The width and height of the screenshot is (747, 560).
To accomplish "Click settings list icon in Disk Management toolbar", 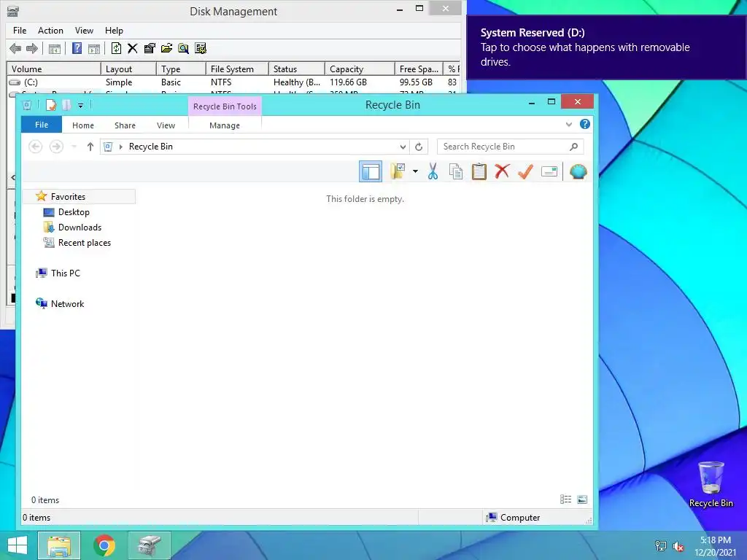I will (x=201, y=48).
